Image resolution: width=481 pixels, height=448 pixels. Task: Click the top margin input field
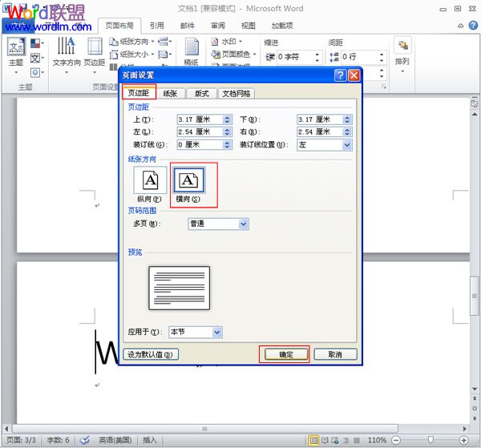(200, 119)
